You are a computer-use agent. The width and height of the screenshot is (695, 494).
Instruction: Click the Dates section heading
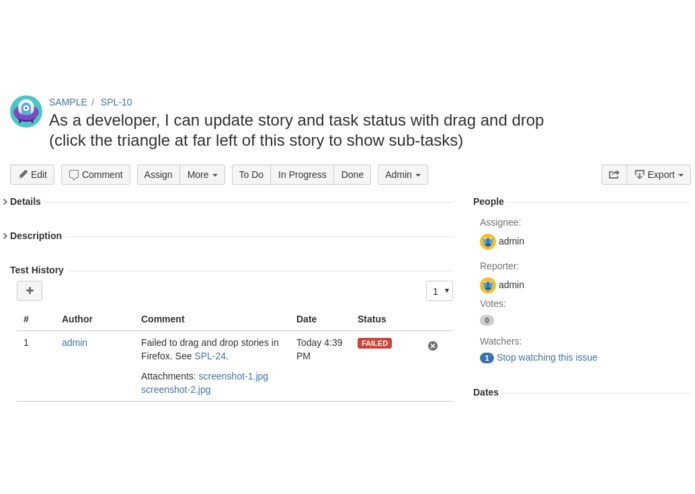coord(486,392)
